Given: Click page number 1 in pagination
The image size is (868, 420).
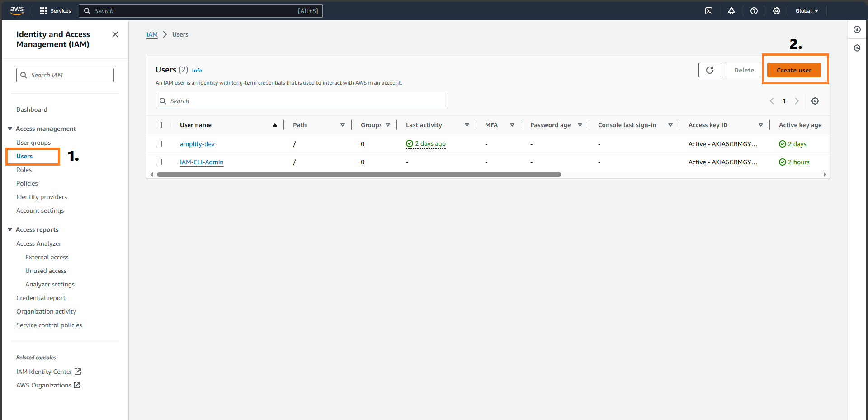Looking at the screenshot, I should (784, 101).
